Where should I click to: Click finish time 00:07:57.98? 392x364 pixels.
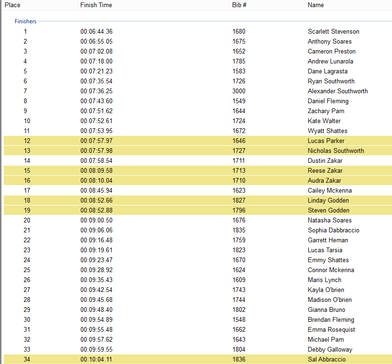pos(96,151)
